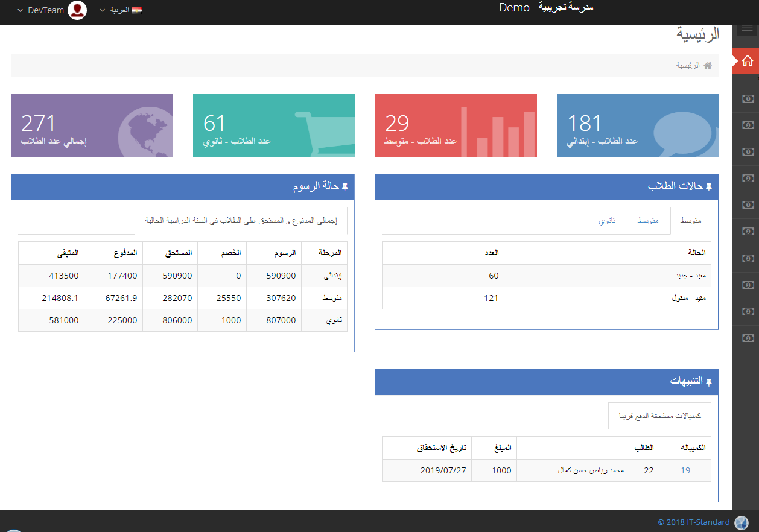Viewport: 759px width, 532px height.
Task: Select the كمبيالات مستحقة الدفع قريبا tab
Action: 659,416
